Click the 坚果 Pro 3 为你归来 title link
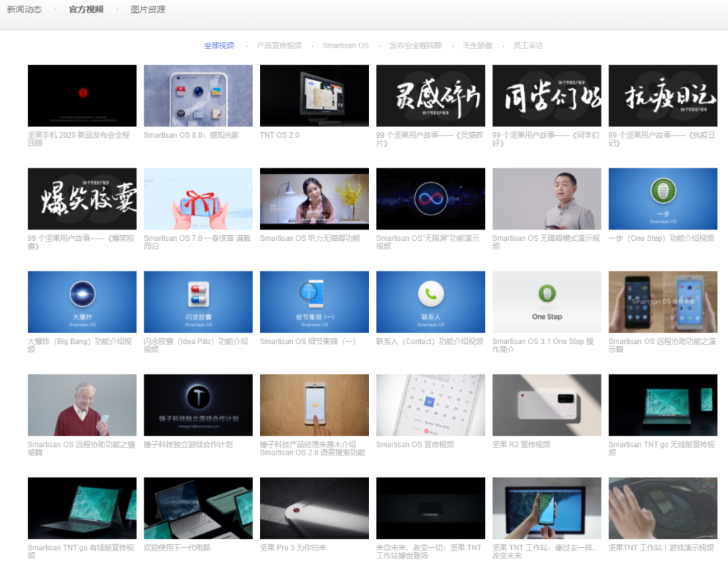 pos(293,548)
